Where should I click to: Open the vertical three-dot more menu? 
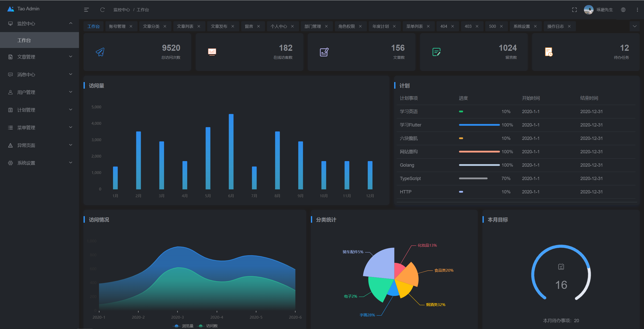[637, 10]
